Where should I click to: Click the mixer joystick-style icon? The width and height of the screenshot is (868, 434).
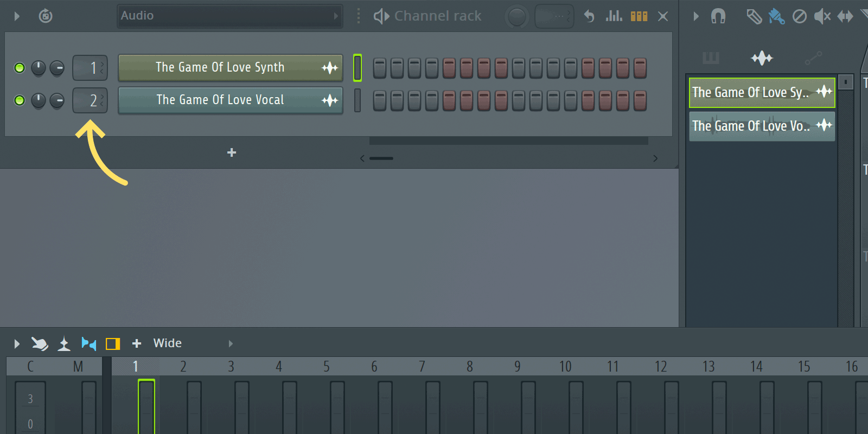(x=64, y=343)
